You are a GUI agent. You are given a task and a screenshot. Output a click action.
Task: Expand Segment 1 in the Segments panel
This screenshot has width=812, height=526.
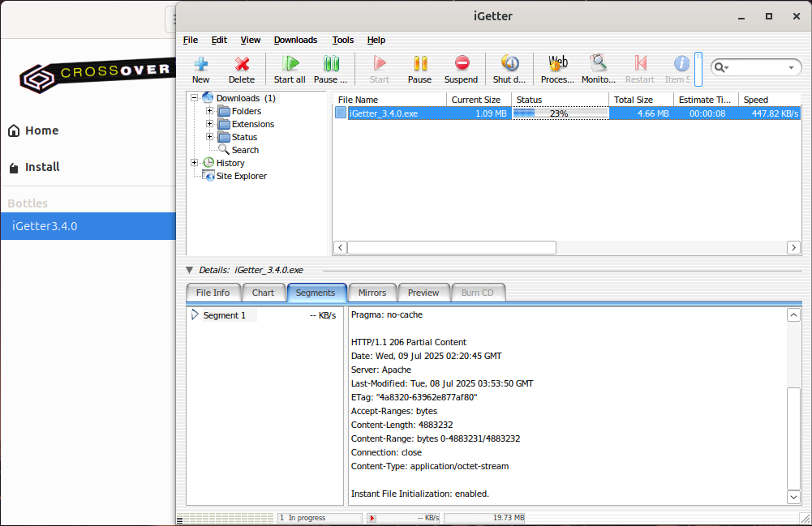(x=194, y=315)
